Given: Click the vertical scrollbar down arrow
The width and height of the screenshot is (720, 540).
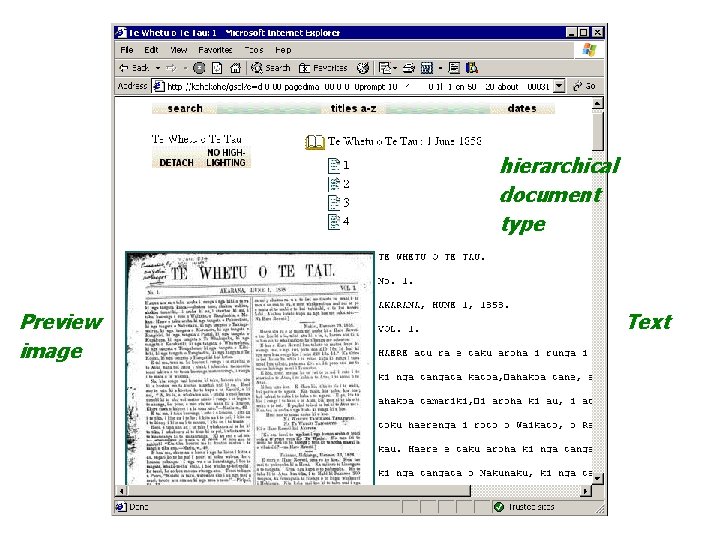Looking at the screenshot, I should [597, 478].
